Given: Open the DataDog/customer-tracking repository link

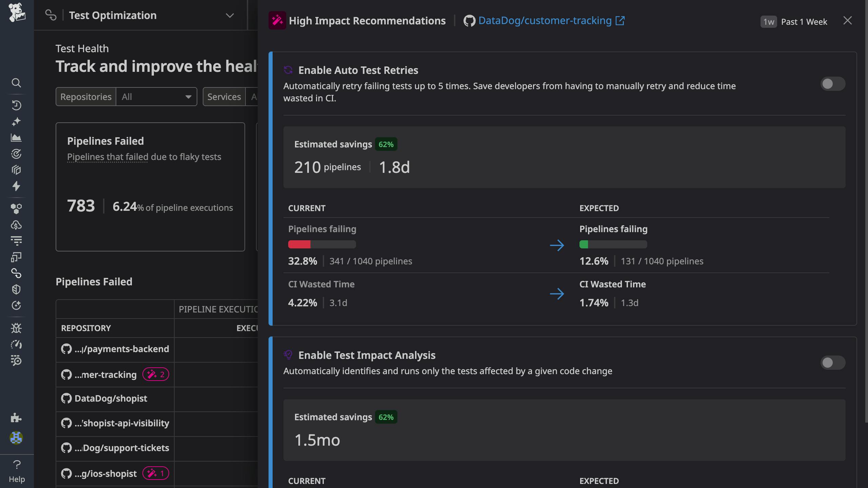Looking at the screenshot, I should 544,20.
